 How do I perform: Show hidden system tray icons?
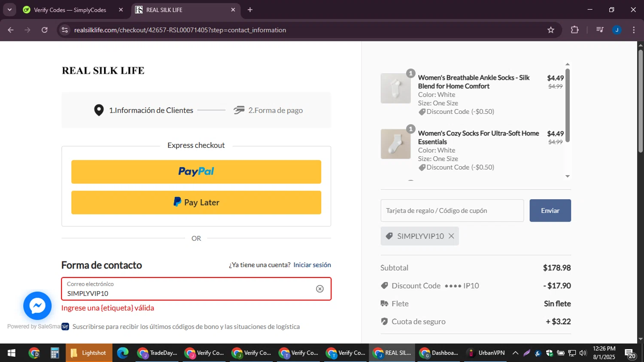pyautogui.click(x=516, y=353)
